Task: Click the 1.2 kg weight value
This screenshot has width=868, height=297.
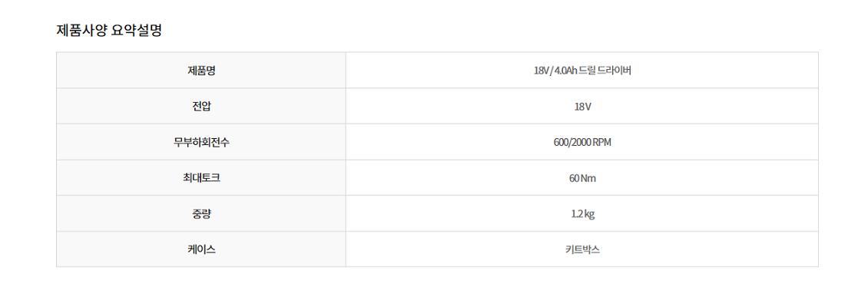Action: click(582, 213)
